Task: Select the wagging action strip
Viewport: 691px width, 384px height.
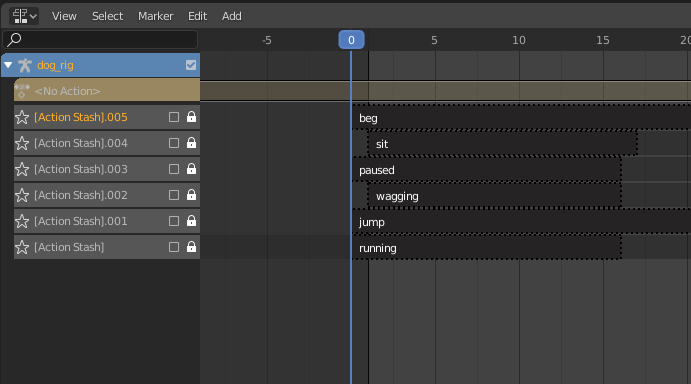Action: click(495, 196)
